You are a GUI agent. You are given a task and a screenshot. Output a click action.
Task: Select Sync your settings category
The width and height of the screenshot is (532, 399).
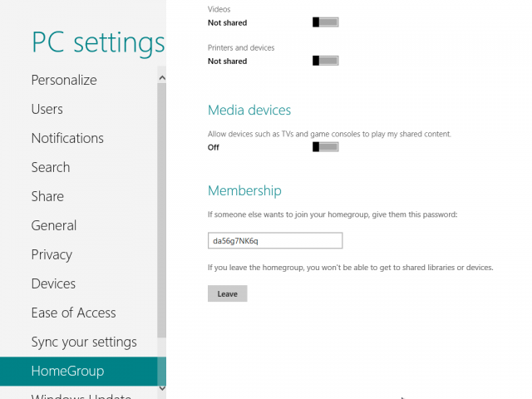[x=84, y=342]
